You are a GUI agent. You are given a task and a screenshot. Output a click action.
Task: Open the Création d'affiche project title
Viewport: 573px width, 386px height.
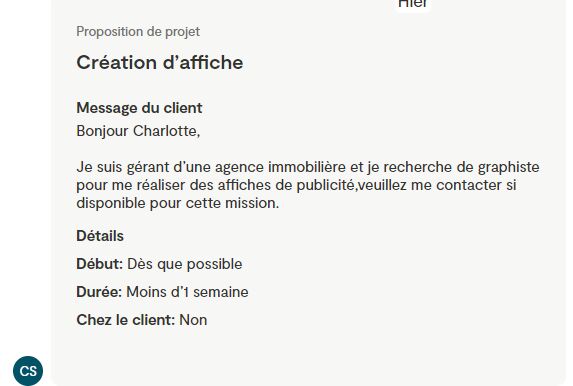point(160,62)
